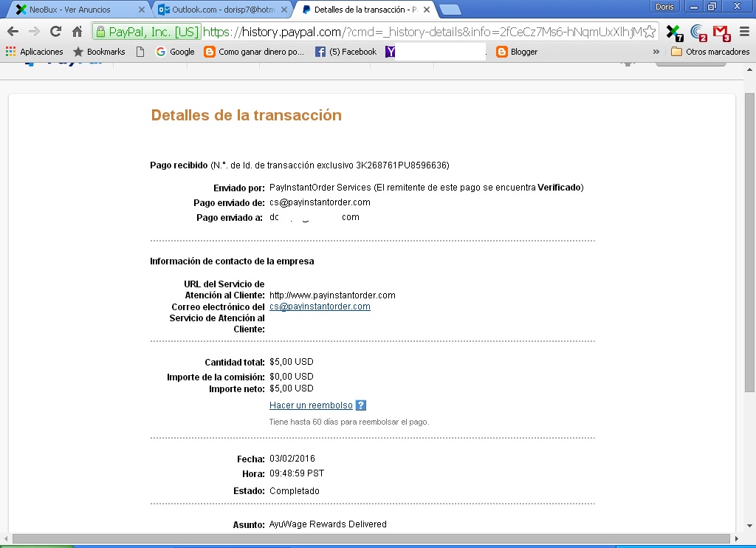This screenshot has width=756, height=548.
Task: Open the NeoBux extension icon
Action: (x=675, y=32)
